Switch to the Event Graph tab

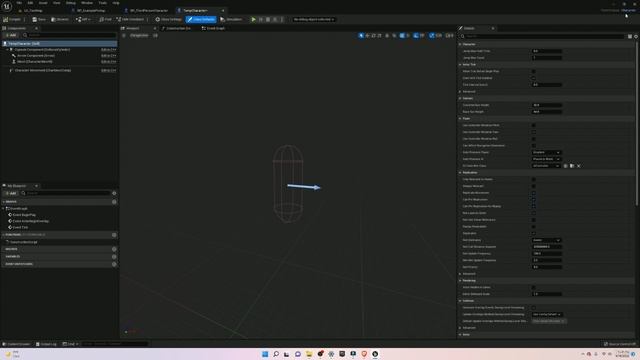point(213,28)
